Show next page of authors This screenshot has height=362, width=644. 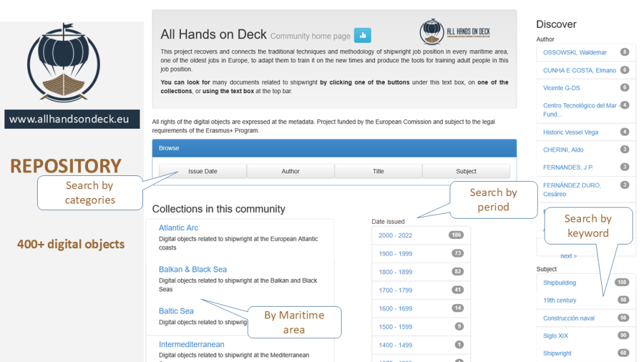(x=569, y=256)
